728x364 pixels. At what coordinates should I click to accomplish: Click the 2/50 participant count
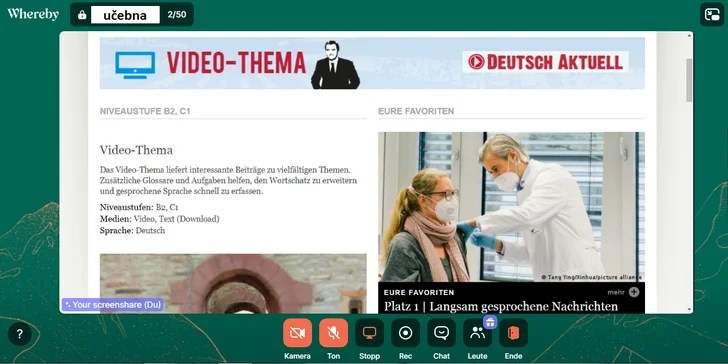click(177, 14)
